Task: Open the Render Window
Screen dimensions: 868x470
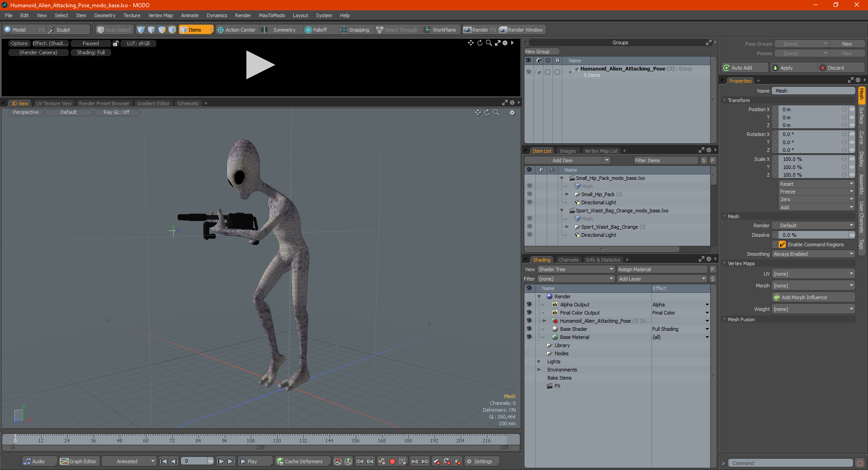Action: [x=521, y=30]
